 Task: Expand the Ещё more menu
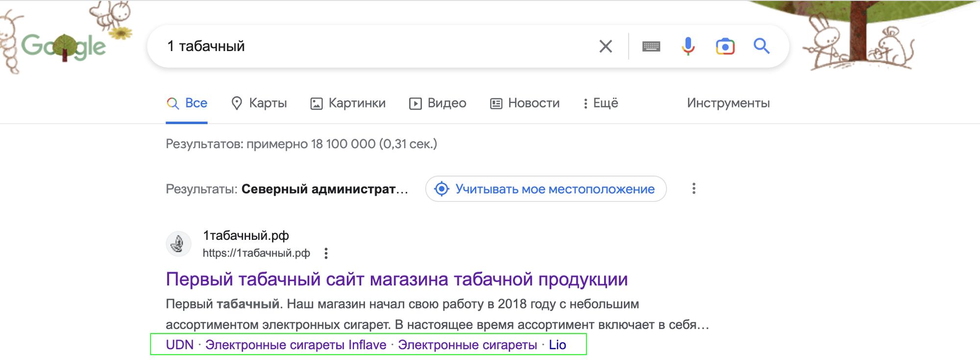pyautogui.click(x=600, y=103)
